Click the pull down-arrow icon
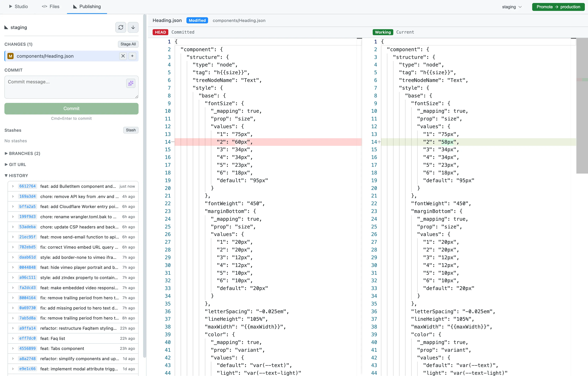The image size is (588, 376). pyautogui.click(x=133, y=27)
